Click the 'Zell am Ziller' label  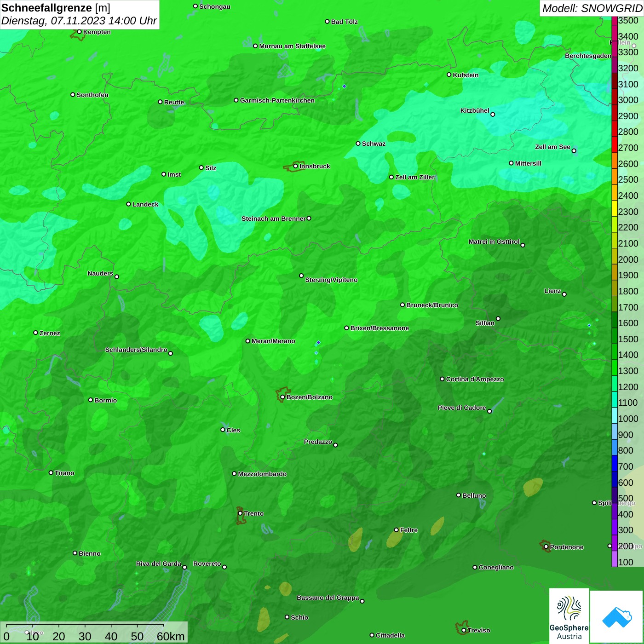coord(415,177)
